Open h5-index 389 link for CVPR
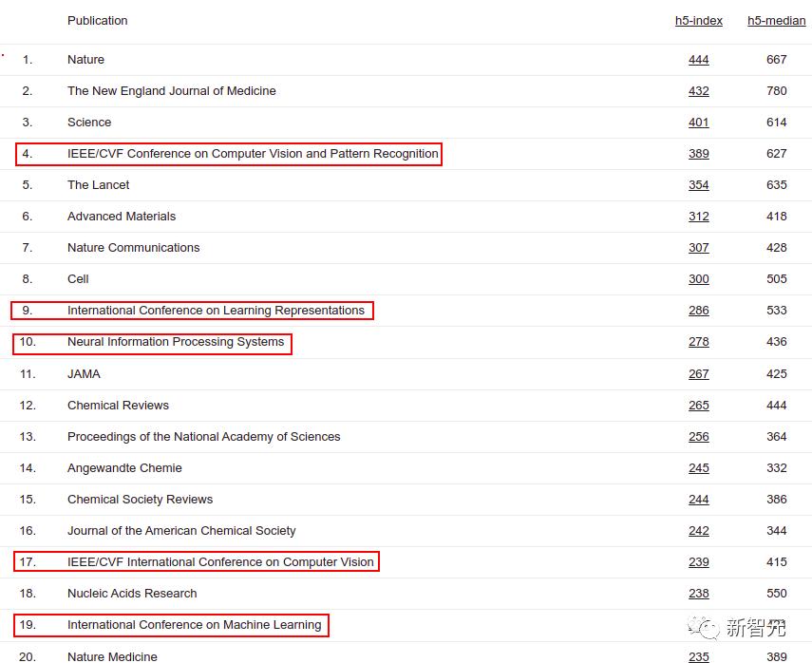812x663 pixels. [698, 154]
